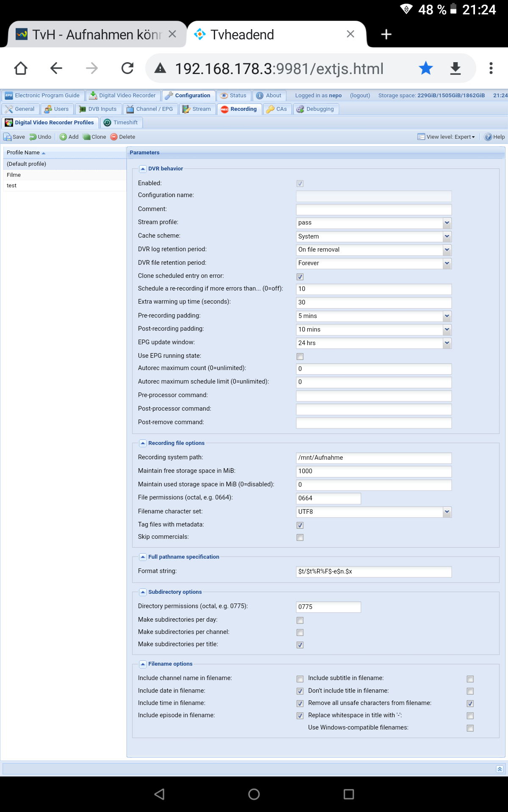
Task: Collapse the Filename options section
Action: [x=143, y=664]
